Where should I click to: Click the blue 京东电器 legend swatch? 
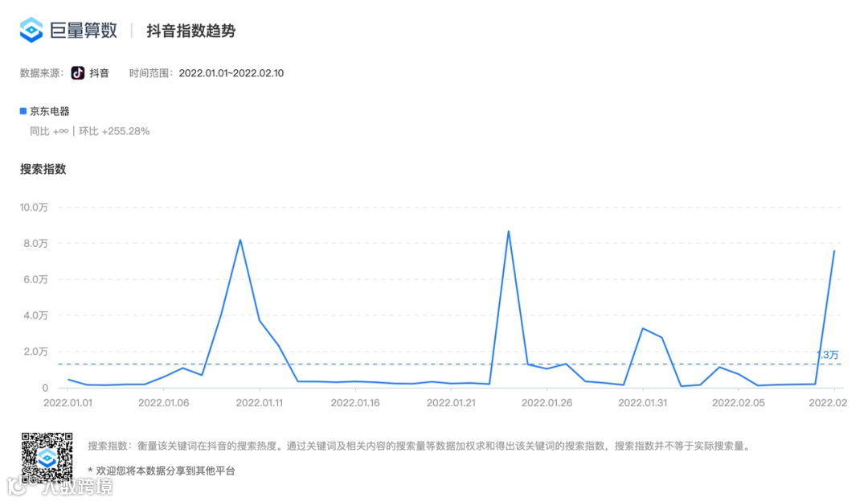23,111
